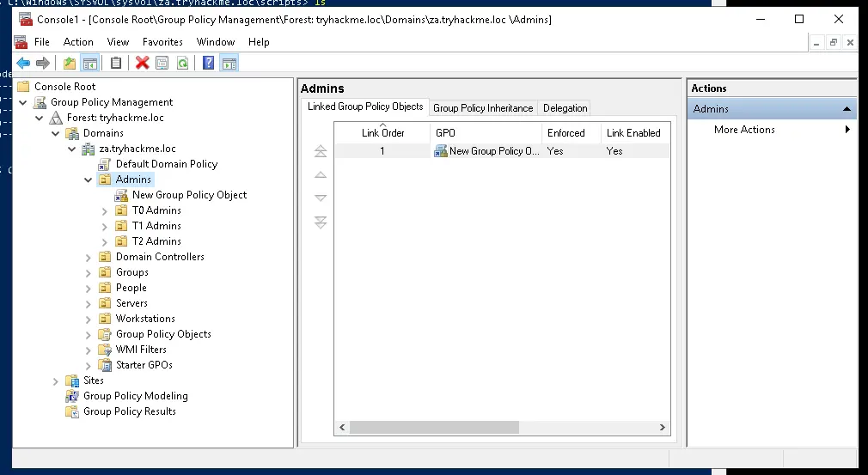Click the Default Domain Policy scroll icon
This screenshot has height=475, width=868.
[105, 164]
